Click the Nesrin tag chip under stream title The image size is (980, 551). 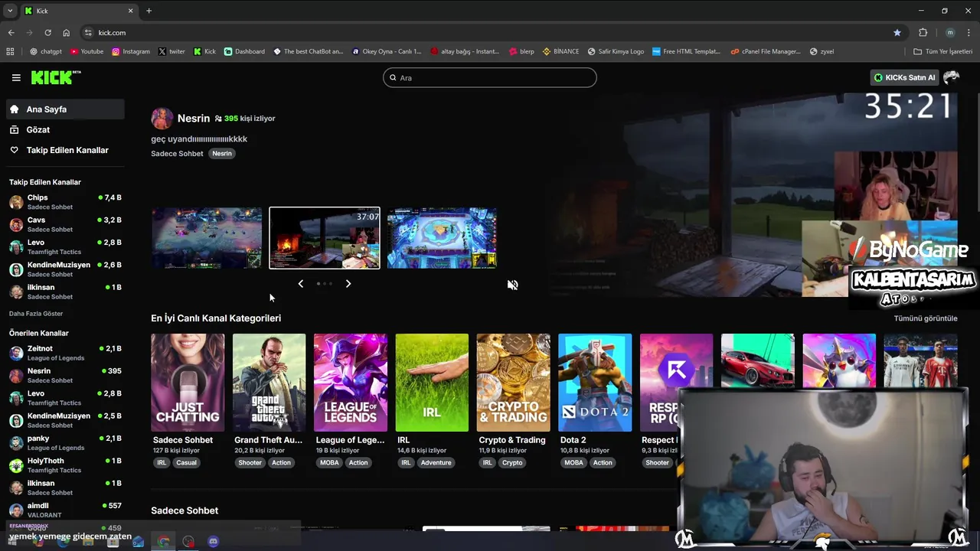coord(222,153)
